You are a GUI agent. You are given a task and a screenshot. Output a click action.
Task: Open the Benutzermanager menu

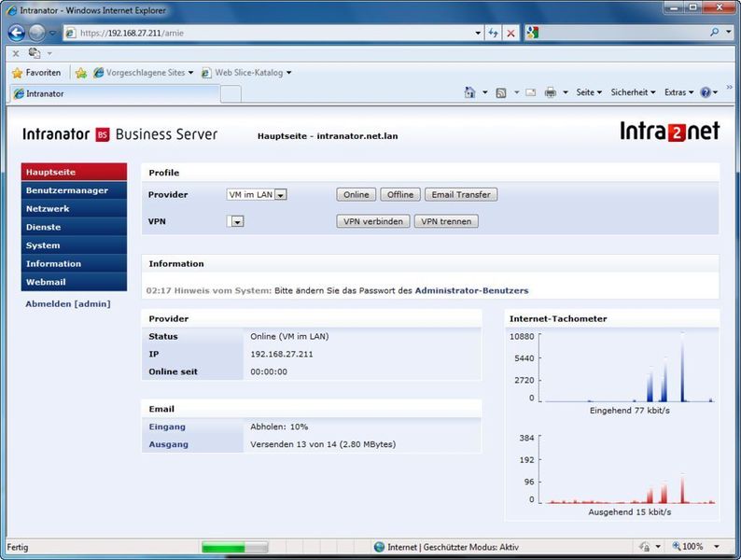75,190
